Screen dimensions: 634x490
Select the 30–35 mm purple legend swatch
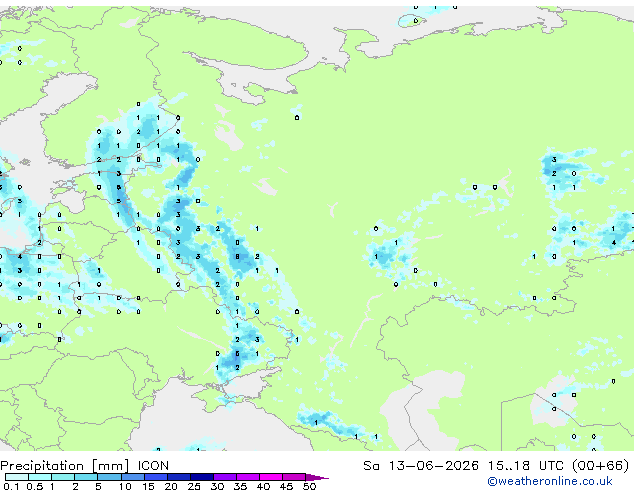[x=224, y=477]
